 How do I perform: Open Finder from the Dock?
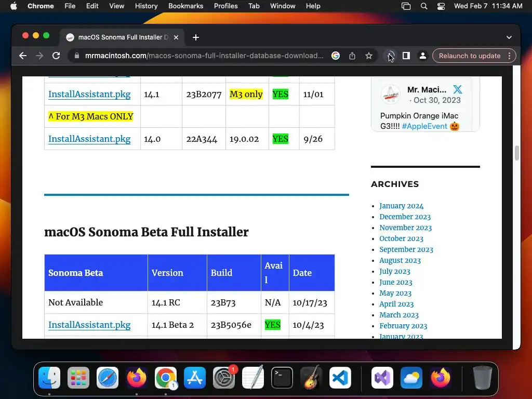tap(49, 378)
